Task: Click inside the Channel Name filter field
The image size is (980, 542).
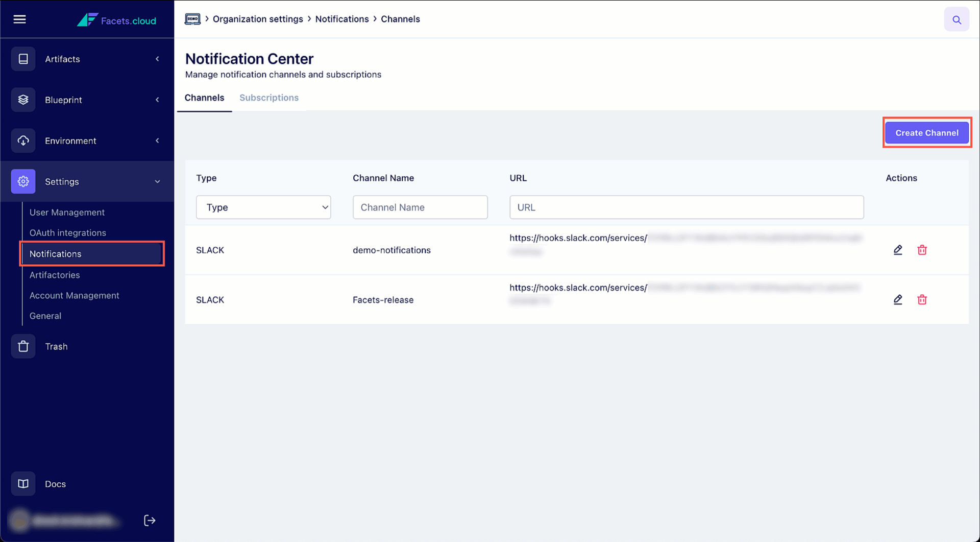Action: tap(420, 207)
